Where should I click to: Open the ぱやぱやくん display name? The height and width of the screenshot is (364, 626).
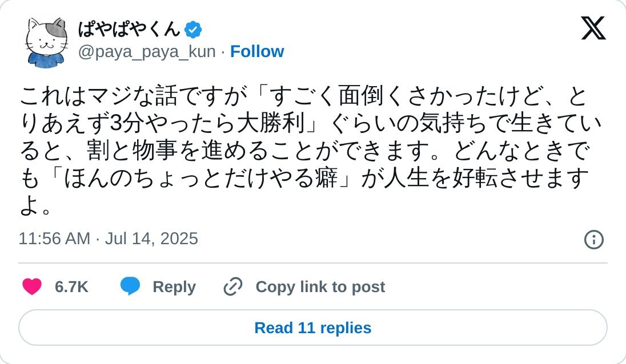(x=129, y=29)
